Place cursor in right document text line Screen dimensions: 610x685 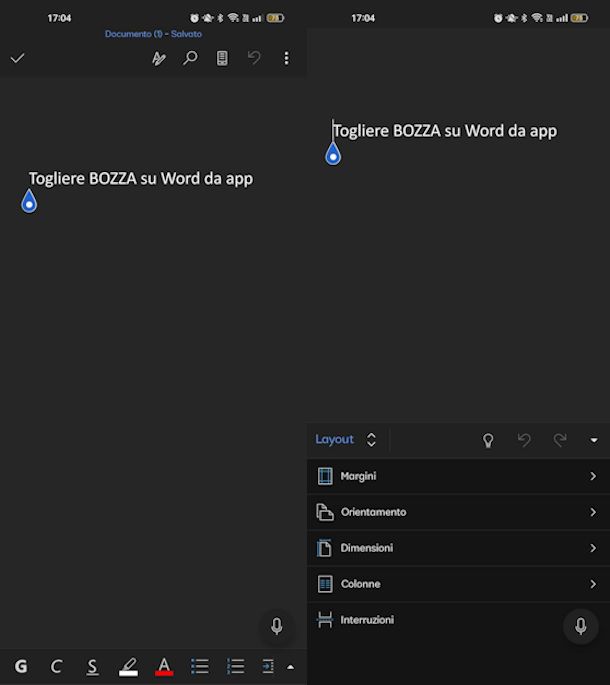445,131
